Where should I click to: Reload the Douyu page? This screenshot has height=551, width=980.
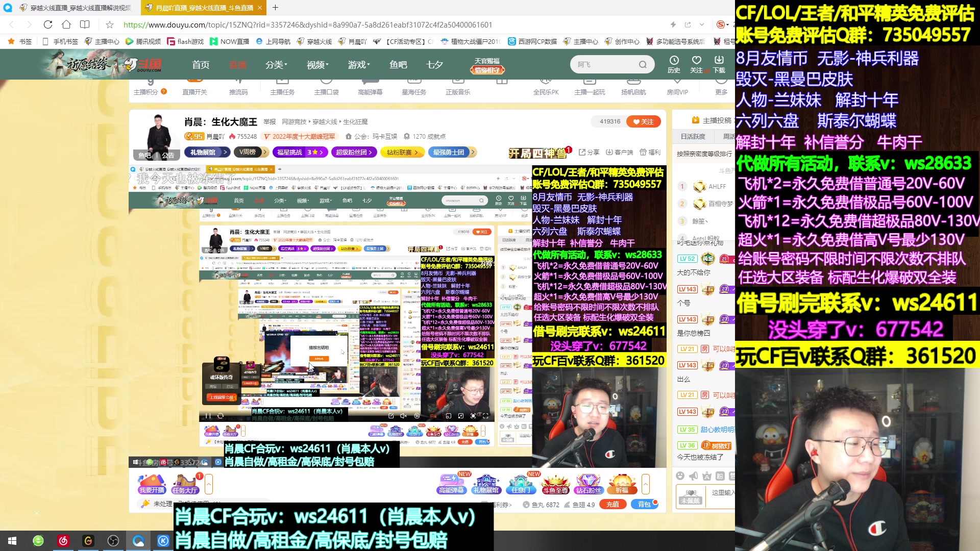(x=48, y=24)
